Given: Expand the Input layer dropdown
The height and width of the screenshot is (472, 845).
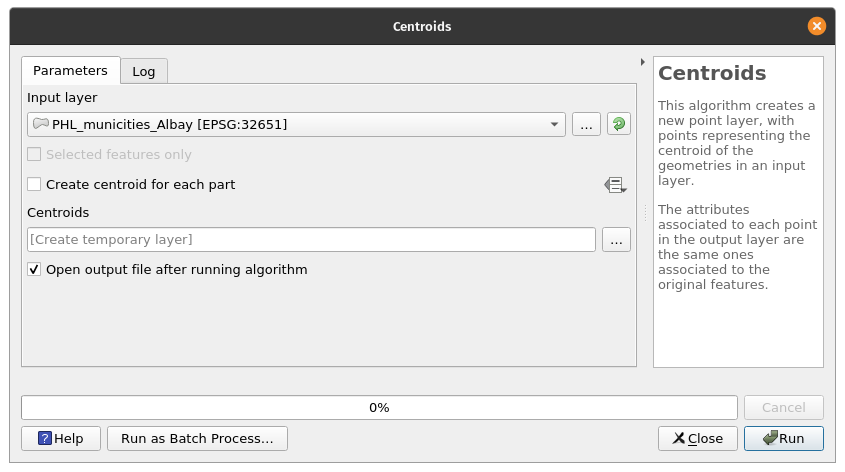Looking at the screenshot, I should coord(554,124).
